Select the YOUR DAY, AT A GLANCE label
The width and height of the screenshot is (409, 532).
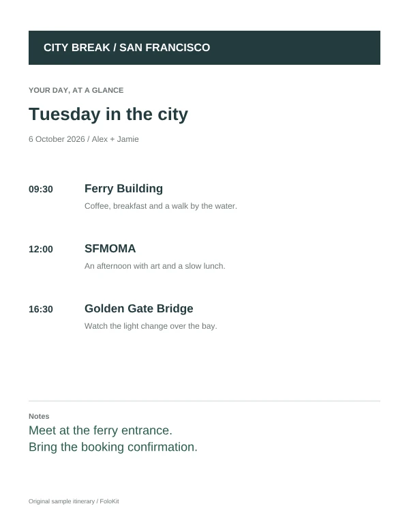[76, 90]
